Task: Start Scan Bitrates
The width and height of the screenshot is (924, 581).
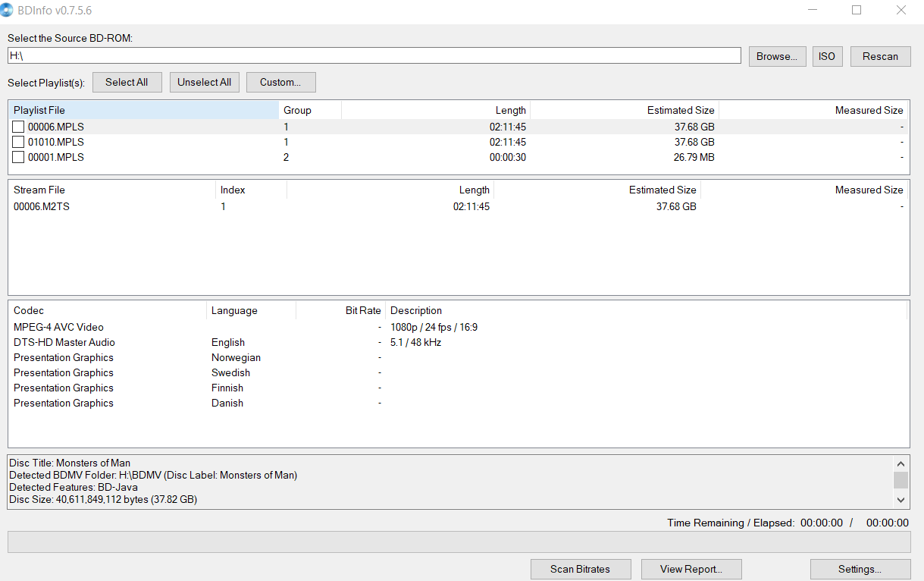Action: coord(580,569)
